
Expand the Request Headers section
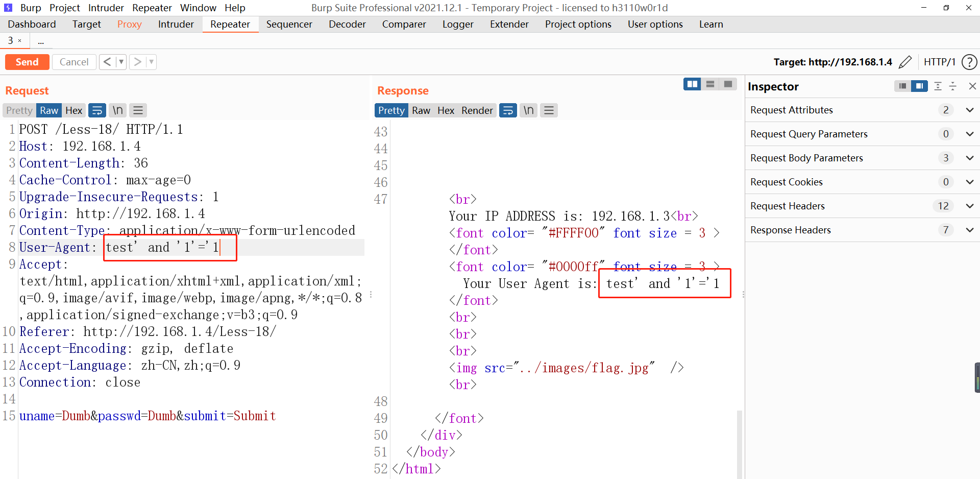(970, 206)
